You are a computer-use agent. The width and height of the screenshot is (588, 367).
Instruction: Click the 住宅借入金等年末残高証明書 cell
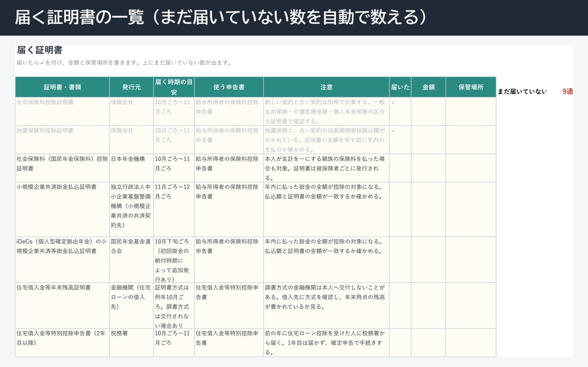pyautogui.click(x=62, y=306)
